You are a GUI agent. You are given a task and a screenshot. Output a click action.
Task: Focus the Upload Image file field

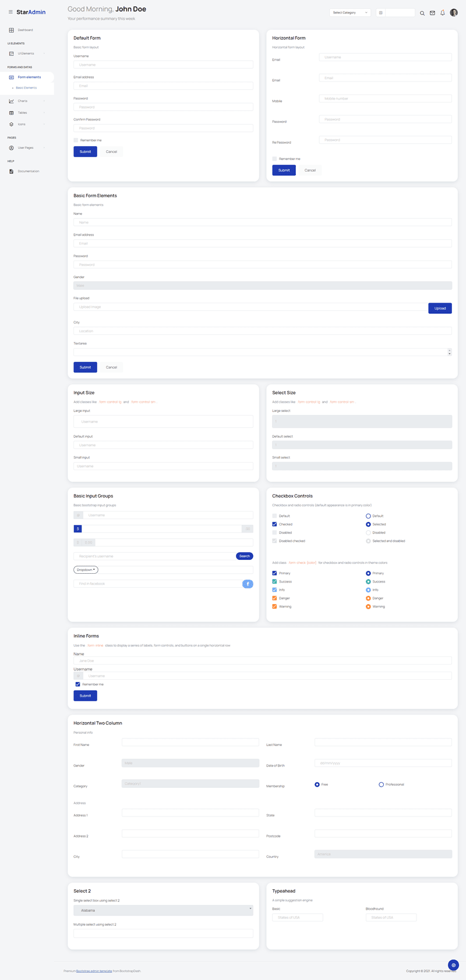pos(250,307)
